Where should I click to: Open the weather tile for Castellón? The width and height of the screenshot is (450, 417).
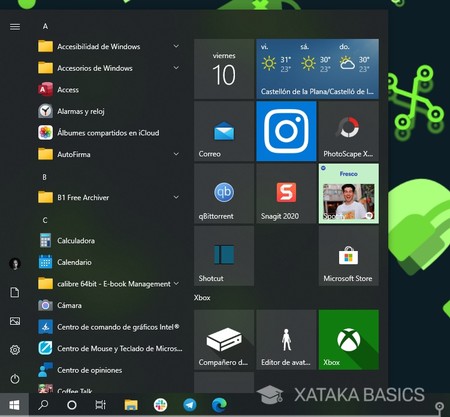(x=317, y=69)
